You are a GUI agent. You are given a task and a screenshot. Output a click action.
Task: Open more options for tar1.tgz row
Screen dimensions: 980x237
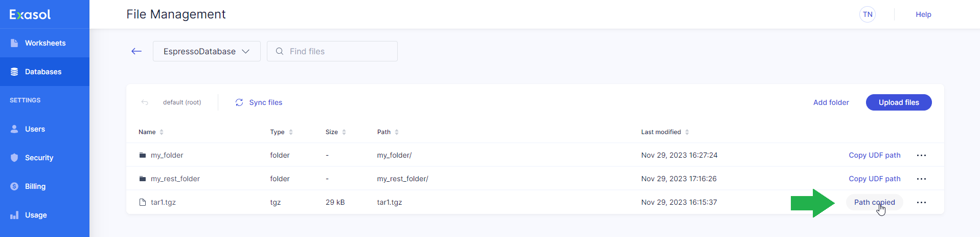tap(921, 202)
